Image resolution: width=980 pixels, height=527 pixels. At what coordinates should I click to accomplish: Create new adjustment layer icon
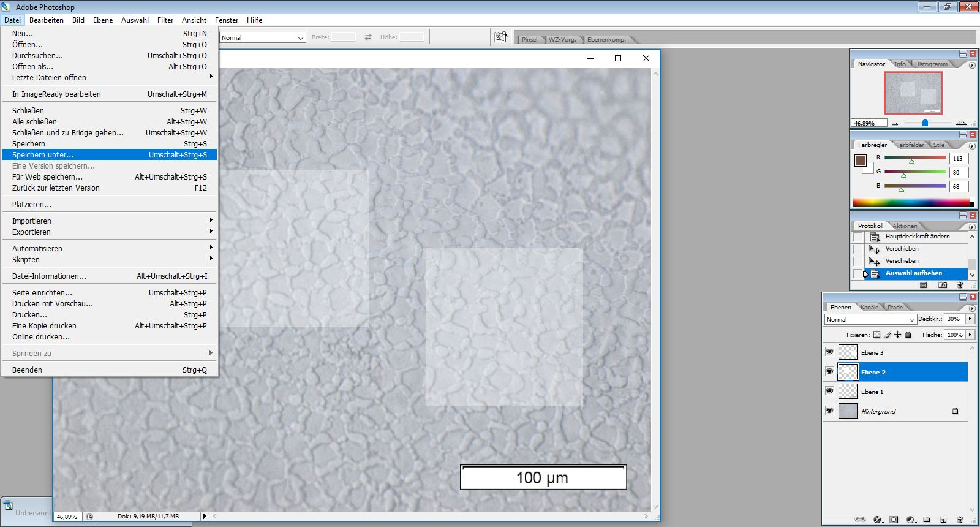pyautogui.click(x=910, y=520)
